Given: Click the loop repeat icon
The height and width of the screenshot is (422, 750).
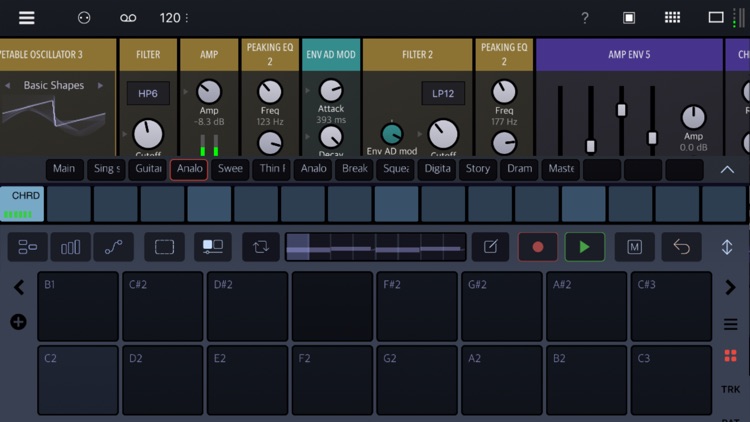Looking at the screenshot, I should (x=261, y=247).
